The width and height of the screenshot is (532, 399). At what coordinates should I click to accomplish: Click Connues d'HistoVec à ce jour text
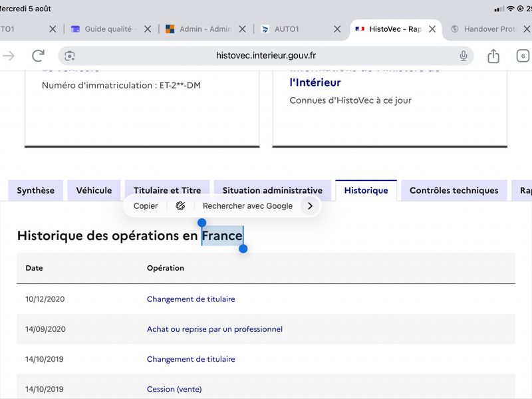point(350,100)
